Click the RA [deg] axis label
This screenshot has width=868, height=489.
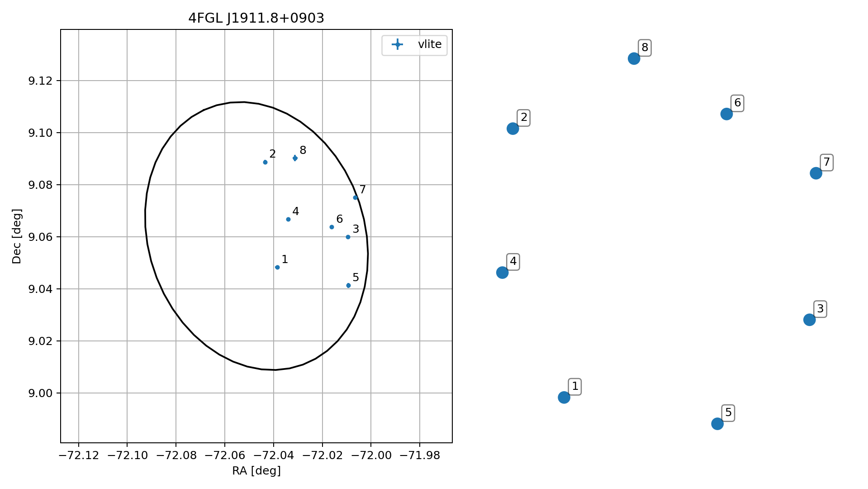click(256, 471)
